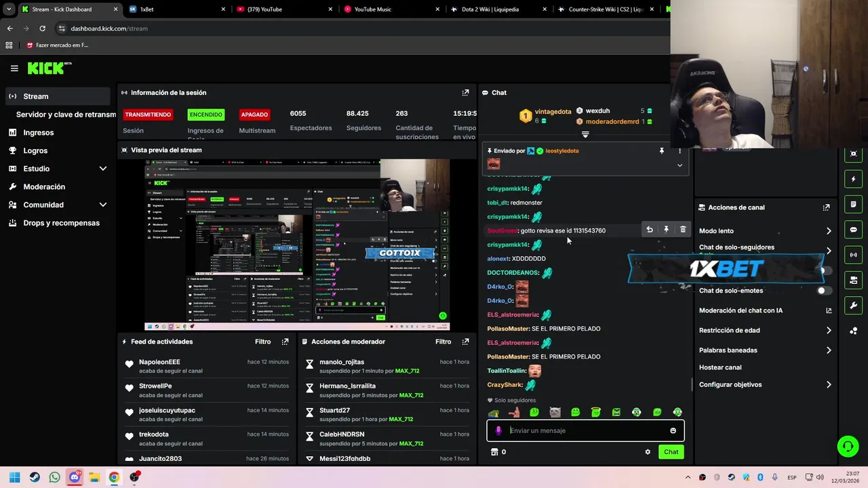Screen dimensions: 868x488
Task: Open the Fazer mercado bookmark
Action: pyautogui.click(x=58, y=45)
